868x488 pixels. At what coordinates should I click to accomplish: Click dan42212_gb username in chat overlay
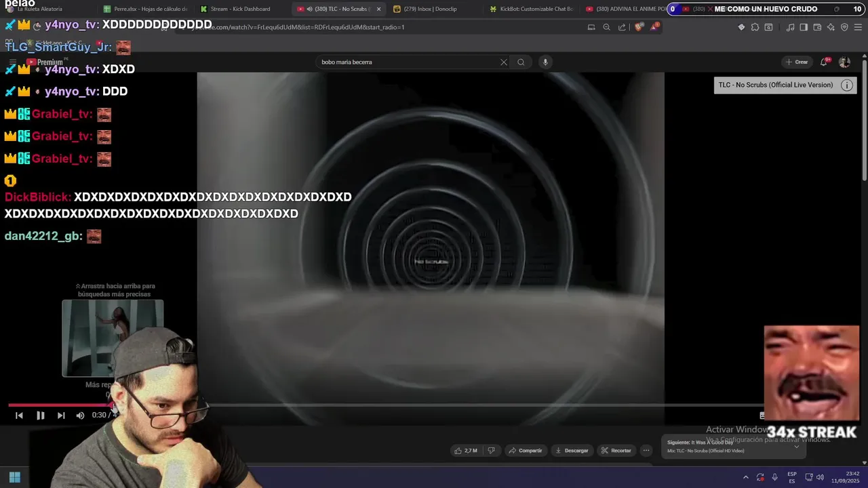coord(43,236)
